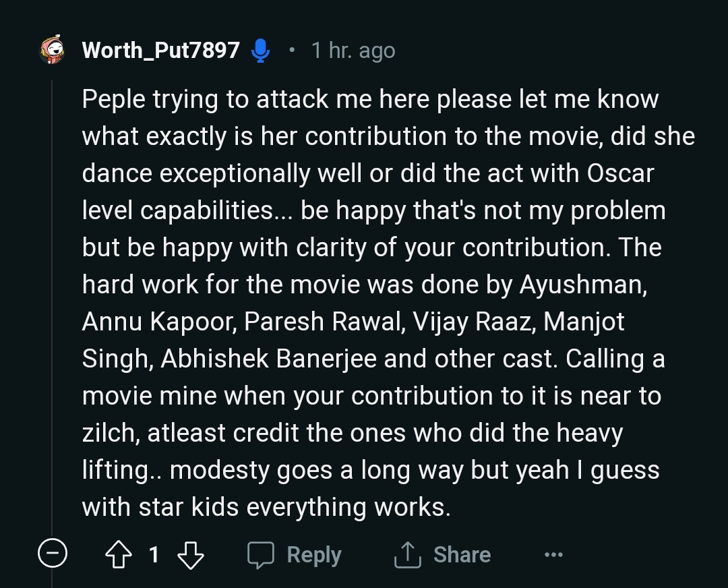Click the "Share" text label
728x588 pixels.
click(x=462, y=555)
